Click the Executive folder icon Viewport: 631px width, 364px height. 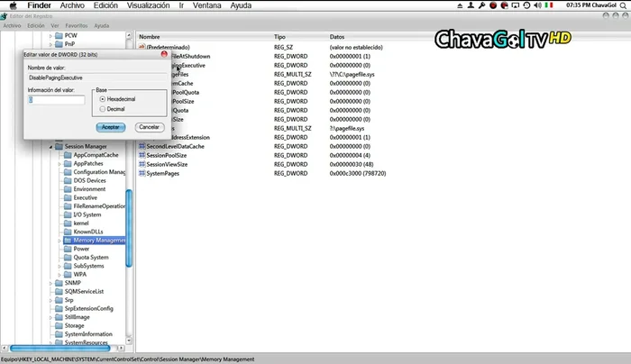68,197
